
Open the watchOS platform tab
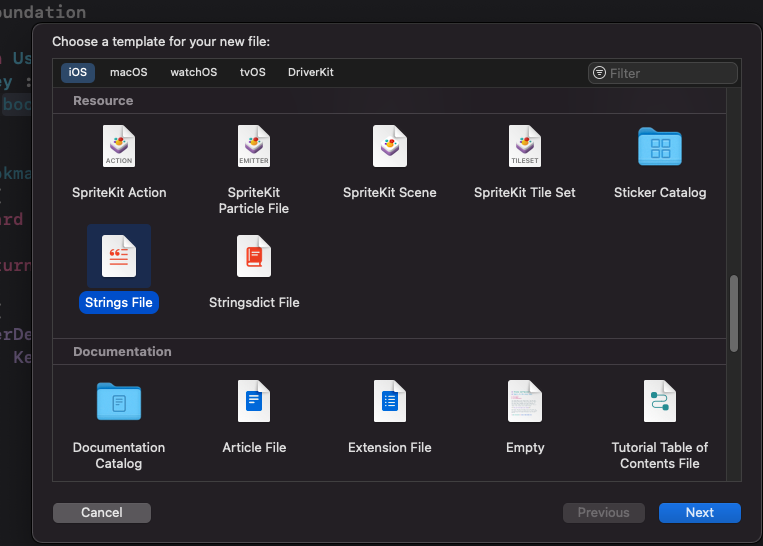[194, 73]
